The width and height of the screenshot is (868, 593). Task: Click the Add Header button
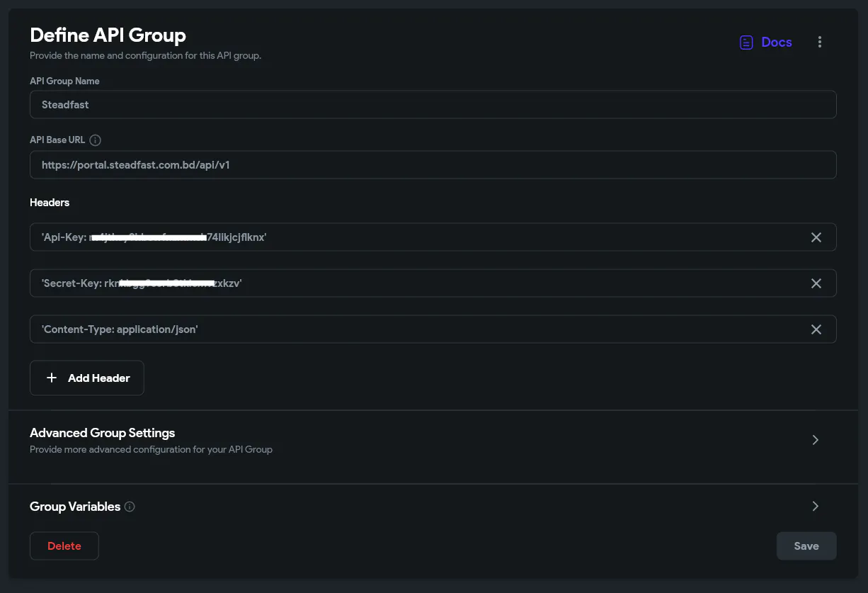[87, 378]
